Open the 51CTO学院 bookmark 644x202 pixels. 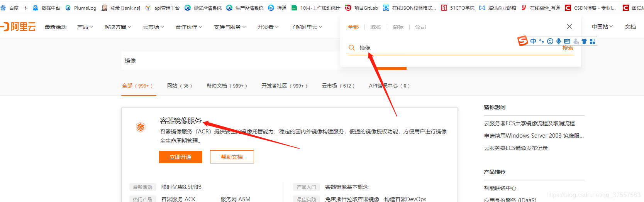tap(458, 8)
